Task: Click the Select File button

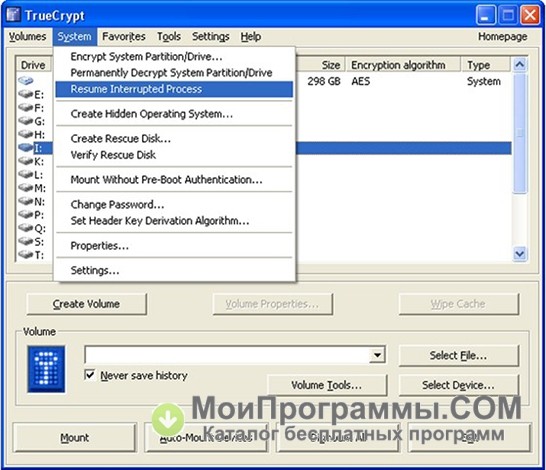Action: (458, 355)
